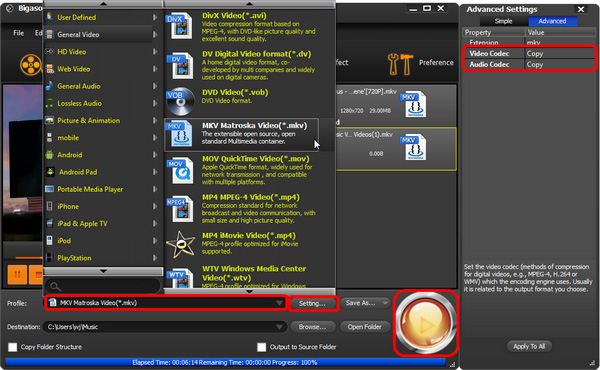The image size is (600, 370).
Task: Click the category list scroll-up bar
Action: point(103,4)
